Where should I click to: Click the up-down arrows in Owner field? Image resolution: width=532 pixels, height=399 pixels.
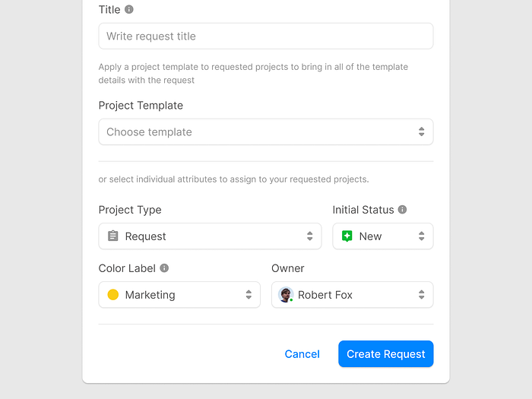pyautogui.click(x=421, y=295)
